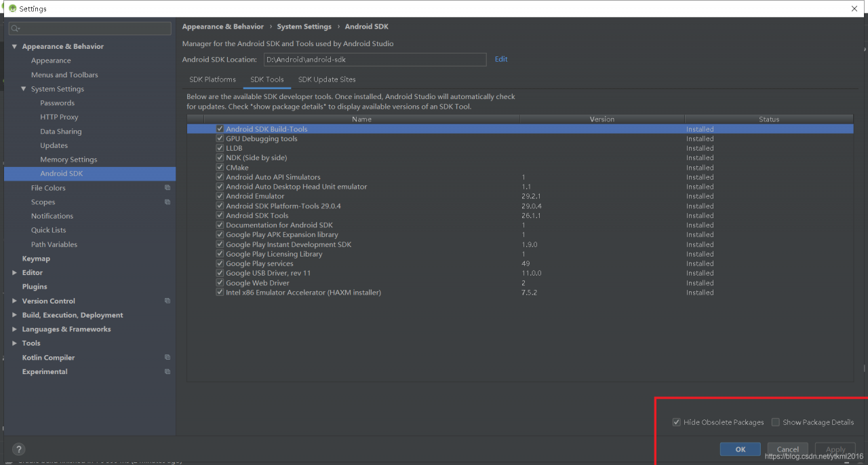Click Appearance & Behavior breadcrumb
This screenshot has width=868, height=465.
pos(223,26)
